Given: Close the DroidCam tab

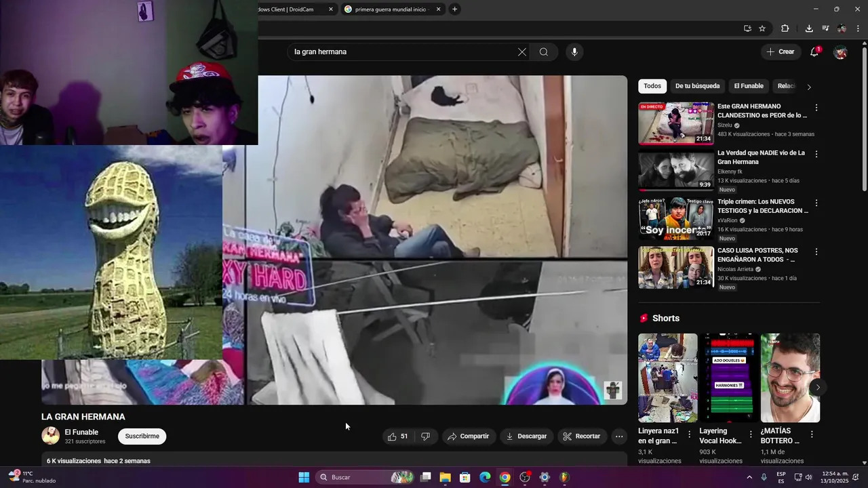Looking at the screenshot, I should click(x=331, y=9).
